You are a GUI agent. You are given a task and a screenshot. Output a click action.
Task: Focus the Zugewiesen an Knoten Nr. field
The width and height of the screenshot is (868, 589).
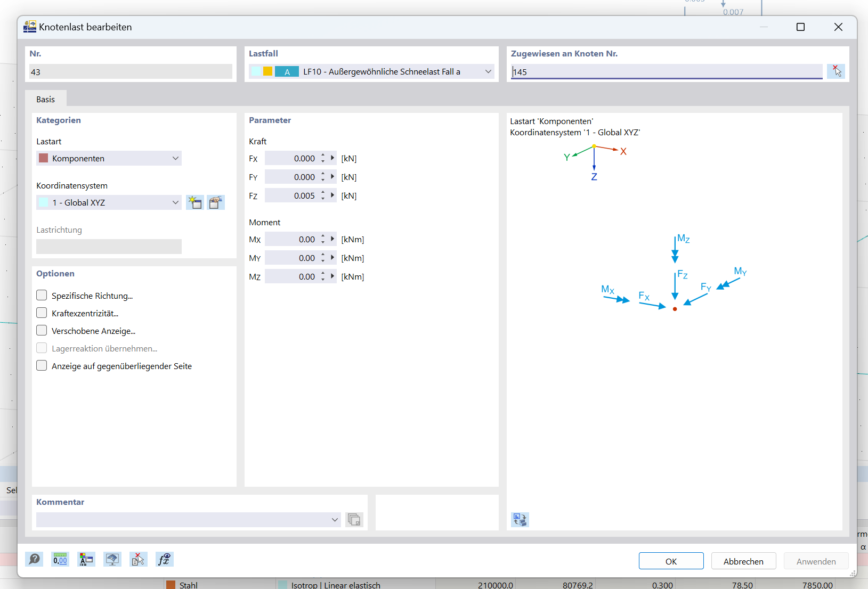pos(667,71)
